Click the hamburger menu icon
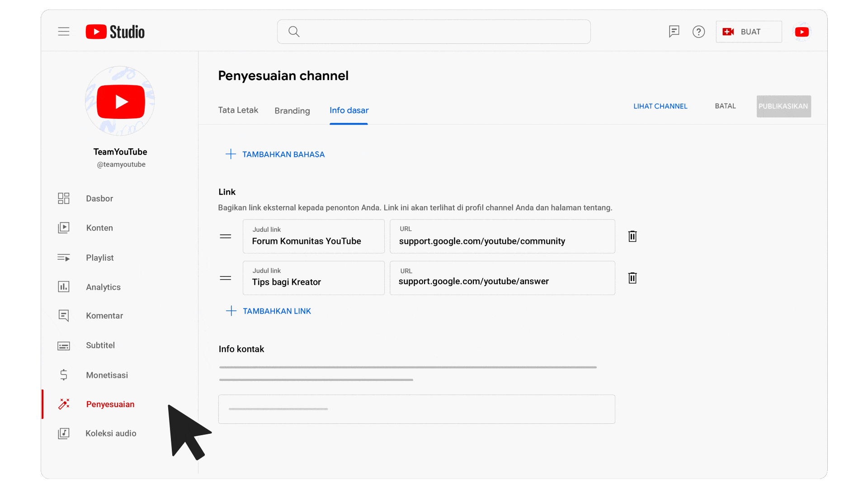 [63, 32]
